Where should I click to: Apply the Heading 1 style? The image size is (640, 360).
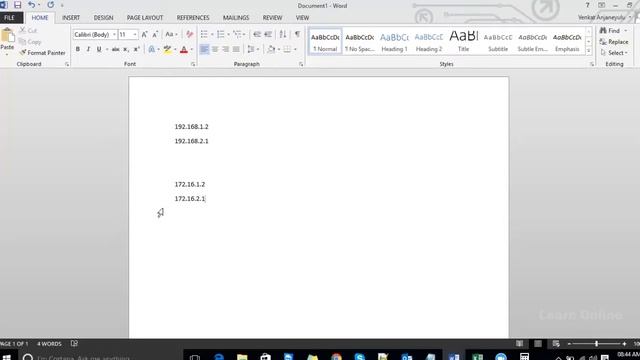click(394, 41)
